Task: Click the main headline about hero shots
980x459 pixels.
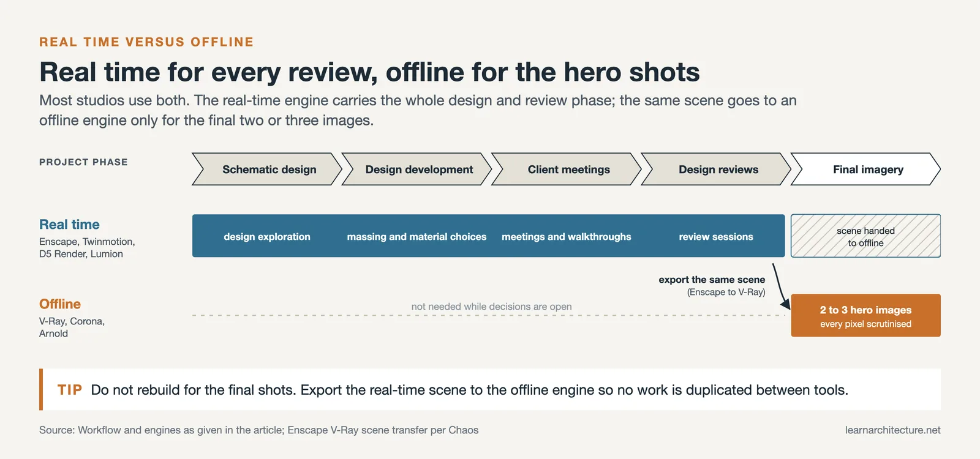Action: point(369,72)
